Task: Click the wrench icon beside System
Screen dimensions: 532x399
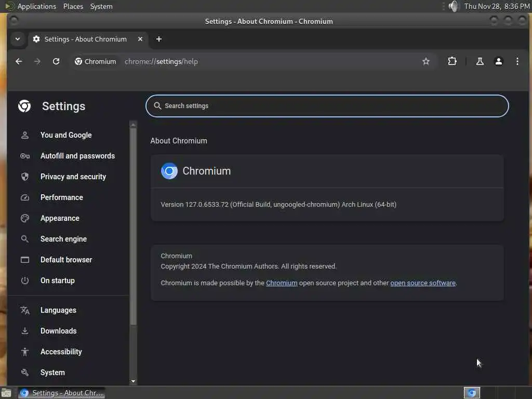Action: pyautogui.click(x=25, y=373)
